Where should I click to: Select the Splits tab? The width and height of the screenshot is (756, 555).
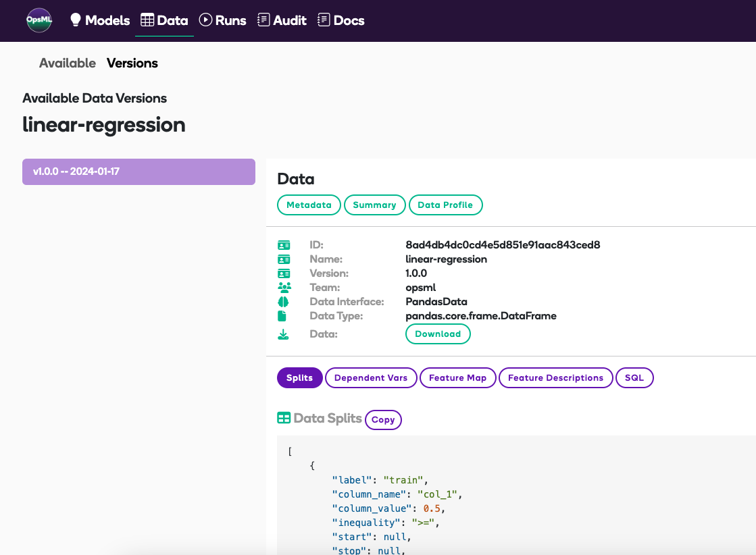coord(299,377)
